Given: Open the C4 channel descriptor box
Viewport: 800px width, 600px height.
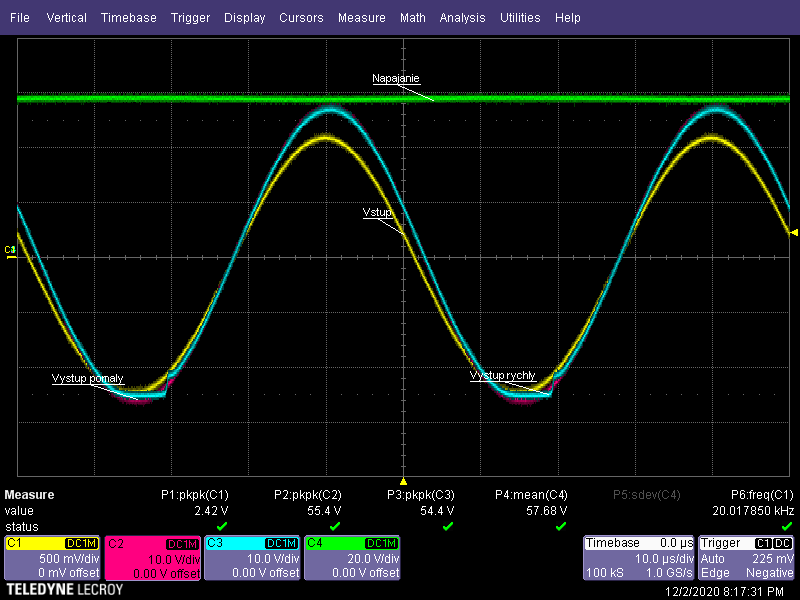Looking at the screenshot, I should [x=352, y=558].
